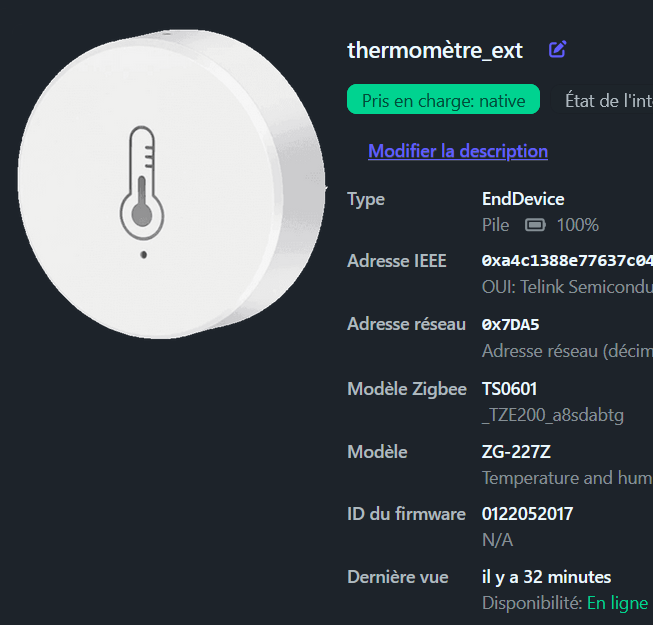Screen dimensions: 653x625
Task: Select the thermomètre_ext device title
Action: pyautogui.click(x=435, y=50)
